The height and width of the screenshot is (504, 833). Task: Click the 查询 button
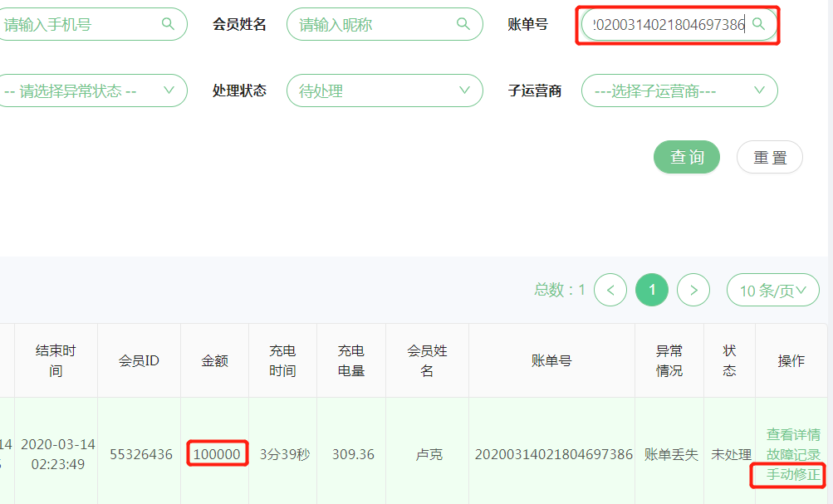click(x=686, y=157)
